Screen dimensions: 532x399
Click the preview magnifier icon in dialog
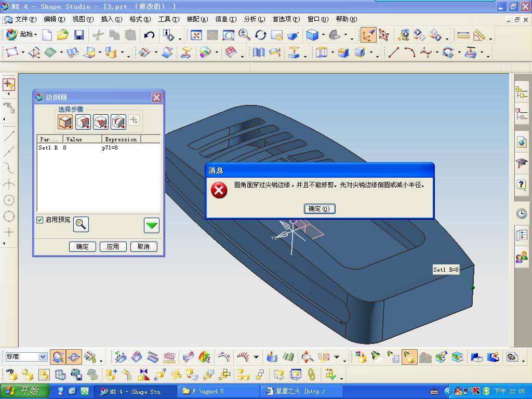point(81,224)
